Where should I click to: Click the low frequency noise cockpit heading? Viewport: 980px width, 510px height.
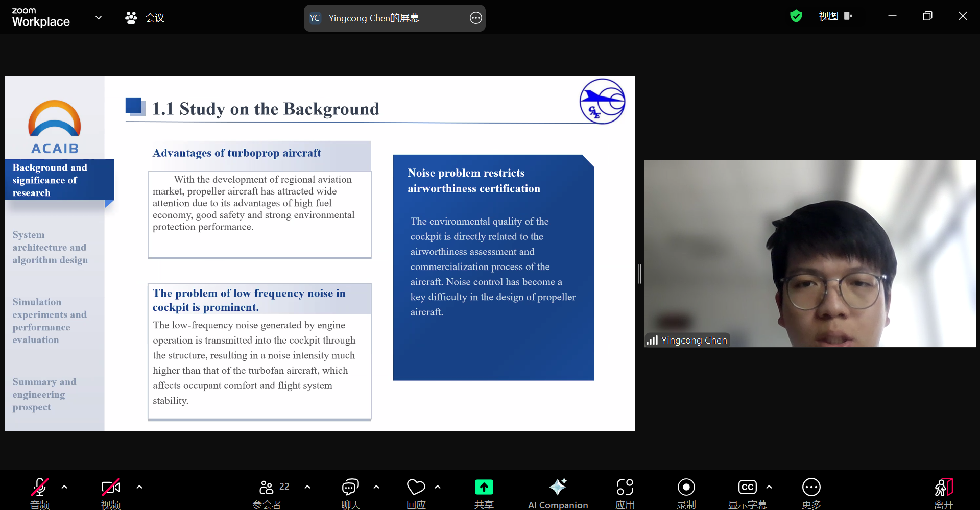(249, 300)
